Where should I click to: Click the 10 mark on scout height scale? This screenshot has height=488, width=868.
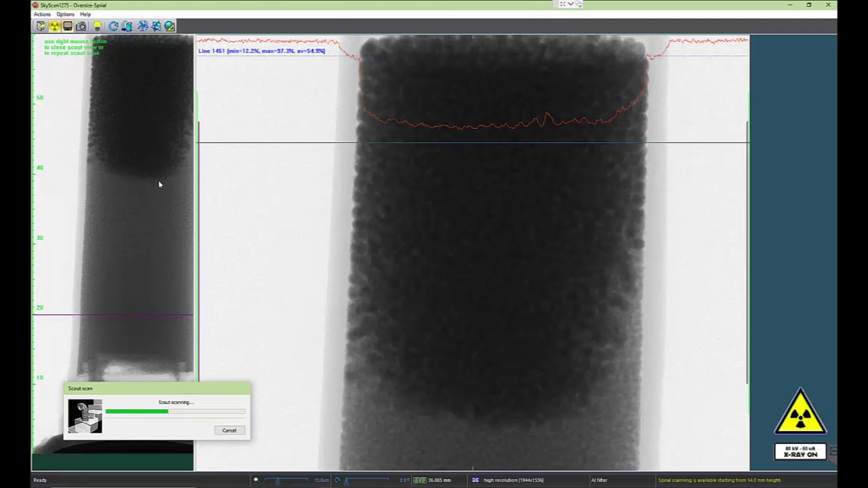pos(39,378)
